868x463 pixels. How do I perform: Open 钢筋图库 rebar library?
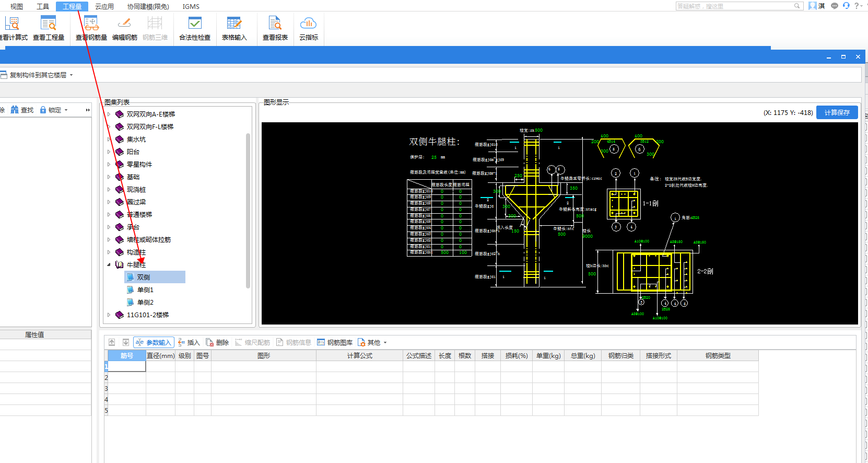(335, 342)
